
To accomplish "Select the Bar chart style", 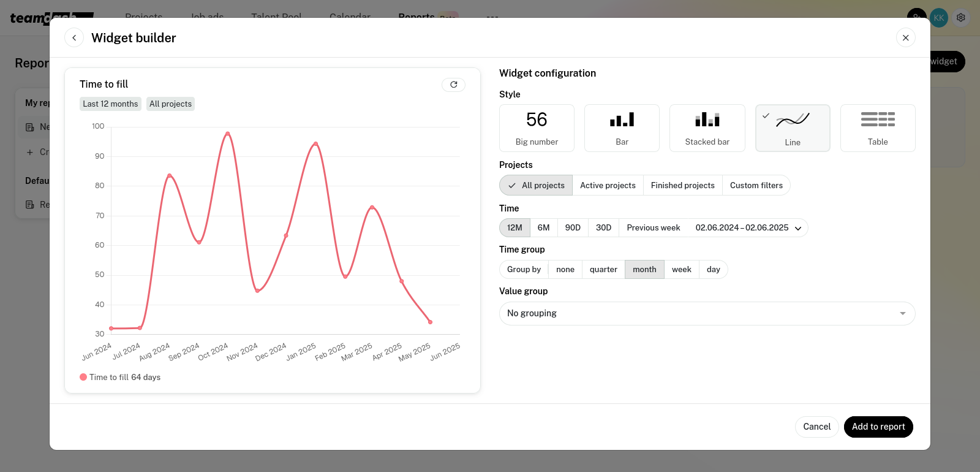I will pyautogui.click(x=622, y=128).
